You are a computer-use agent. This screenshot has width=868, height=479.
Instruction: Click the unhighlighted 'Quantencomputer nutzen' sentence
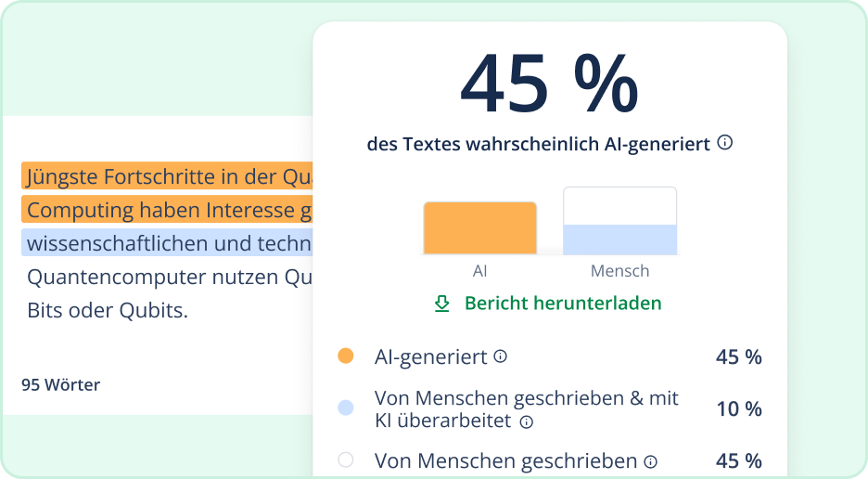[x=167, y=277]
